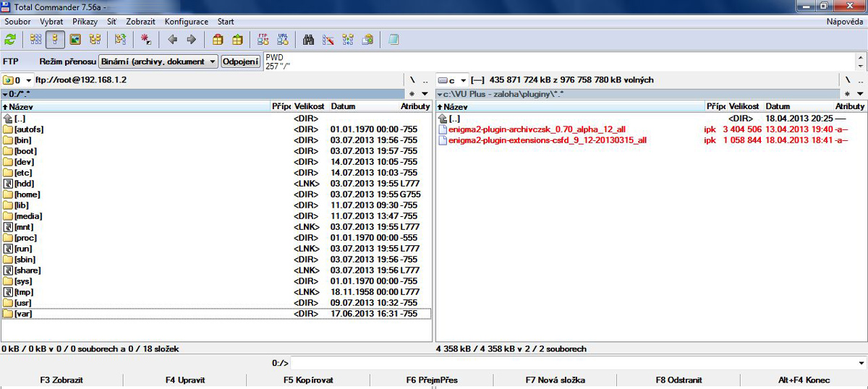
Task: Click F4 Upravit button
Action: [185, 380]
